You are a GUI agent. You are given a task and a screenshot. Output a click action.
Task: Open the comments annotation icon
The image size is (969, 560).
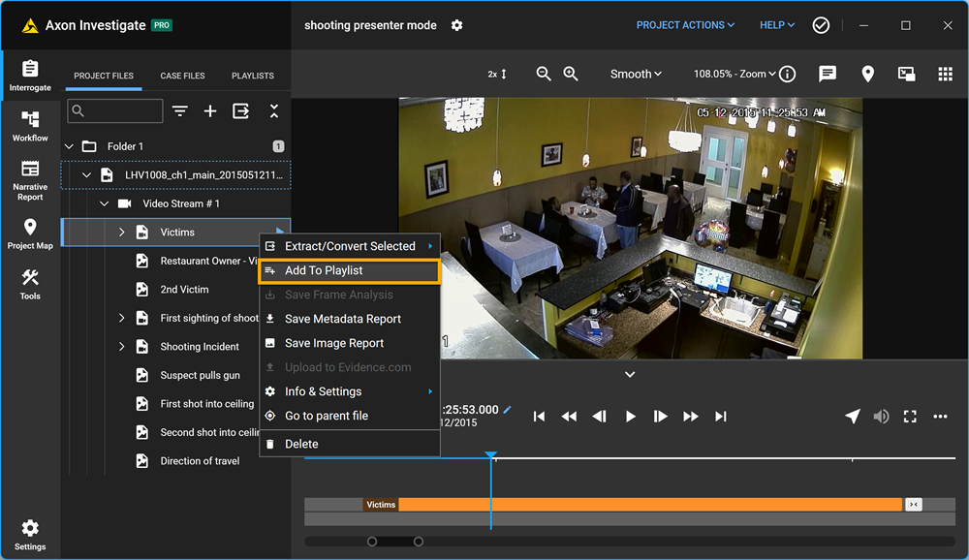click(828, 74)
